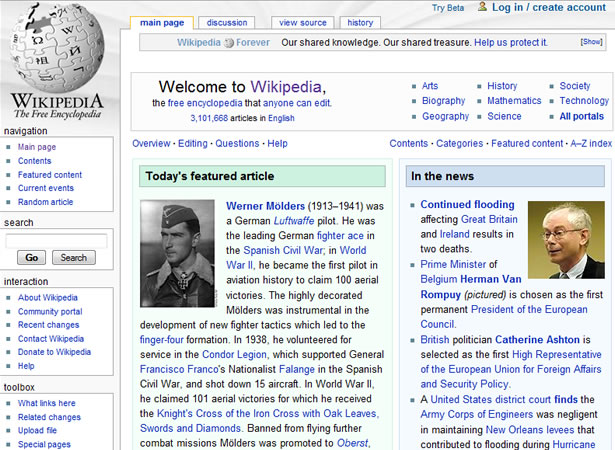Open the Geography portal
The height and width of the screenshot is (450, 615).
point(445,116)
